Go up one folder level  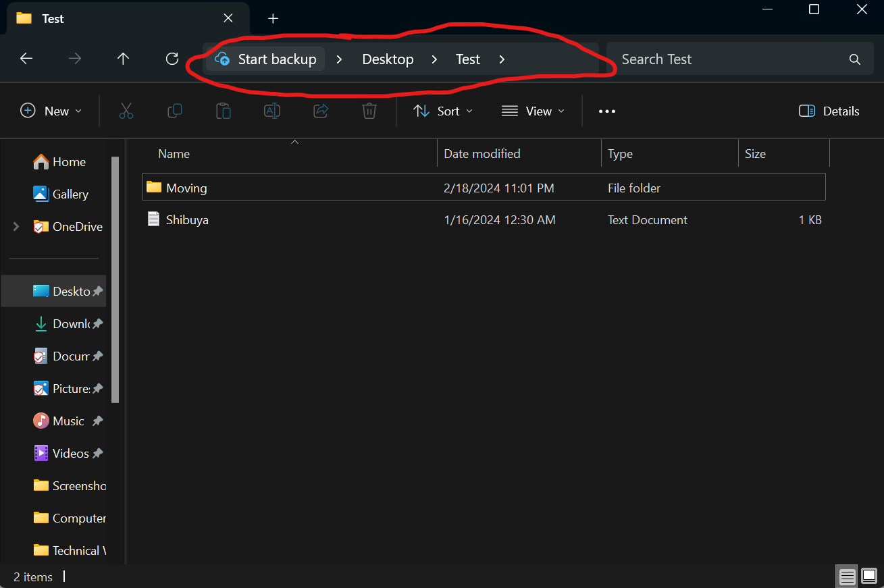123,59
